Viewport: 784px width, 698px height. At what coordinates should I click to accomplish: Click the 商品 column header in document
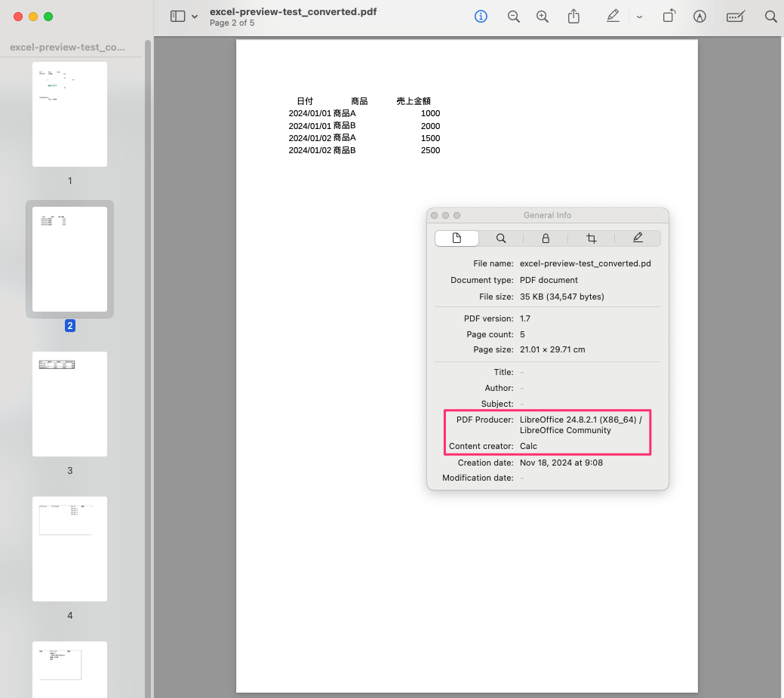tap(359, 101)
